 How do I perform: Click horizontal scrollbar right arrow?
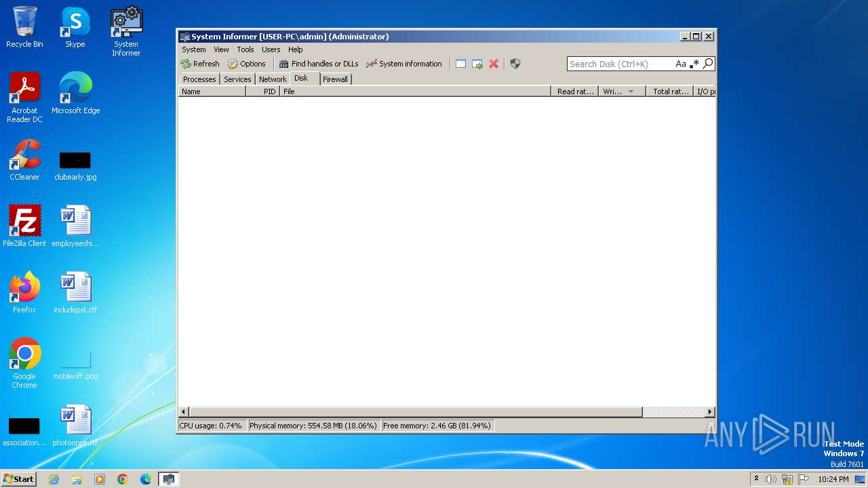click(x=710, y=411)
